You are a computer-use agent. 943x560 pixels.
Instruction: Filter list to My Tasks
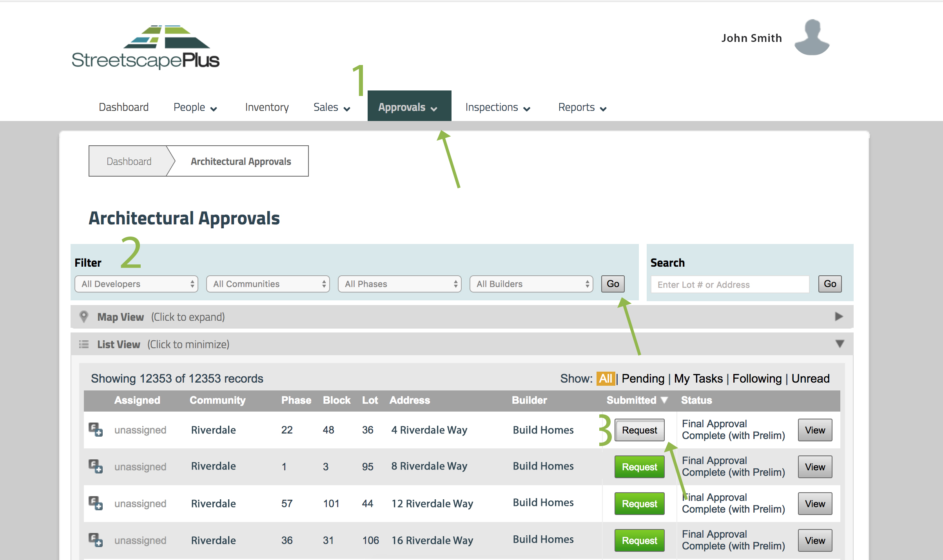click(x=698, y=378)
